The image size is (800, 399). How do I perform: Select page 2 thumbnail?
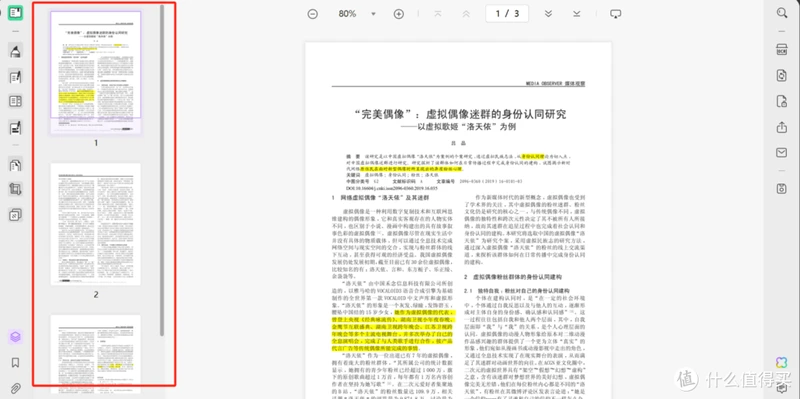point(95,224)
